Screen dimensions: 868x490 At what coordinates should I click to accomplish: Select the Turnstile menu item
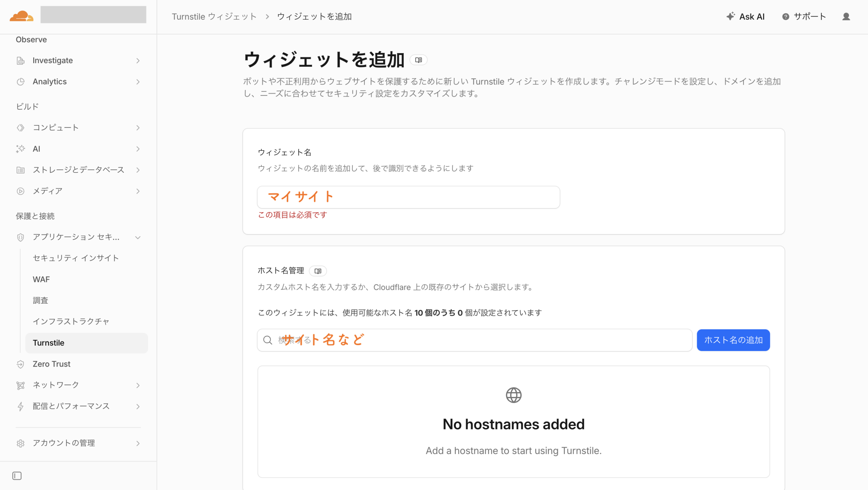click(86, 343)
